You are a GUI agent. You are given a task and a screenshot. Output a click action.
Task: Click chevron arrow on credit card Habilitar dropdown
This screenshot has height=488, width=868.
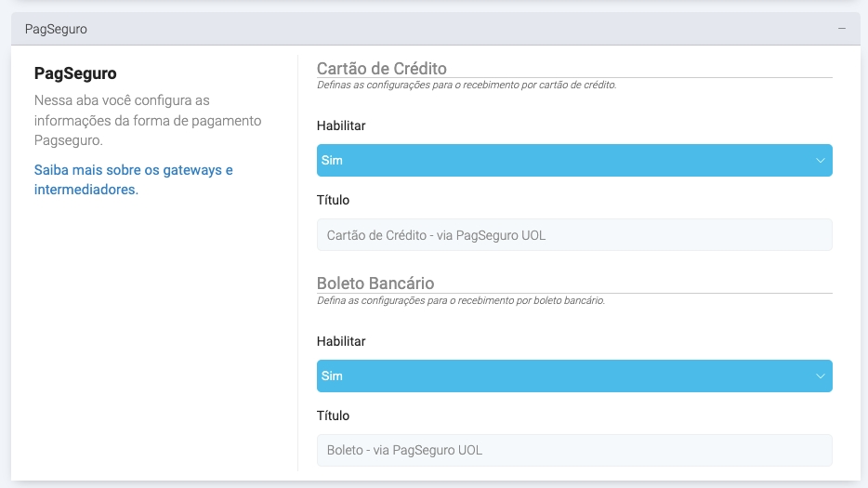820,161
